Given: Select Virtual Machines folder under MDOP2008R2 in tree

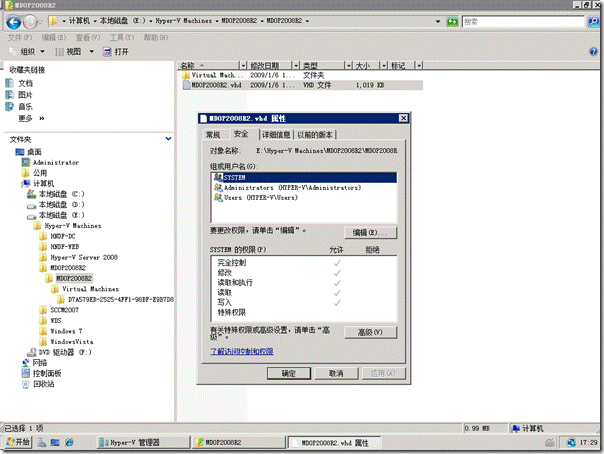Looking at the screenshot, I should pyautogui.click(x=91, y=289).
